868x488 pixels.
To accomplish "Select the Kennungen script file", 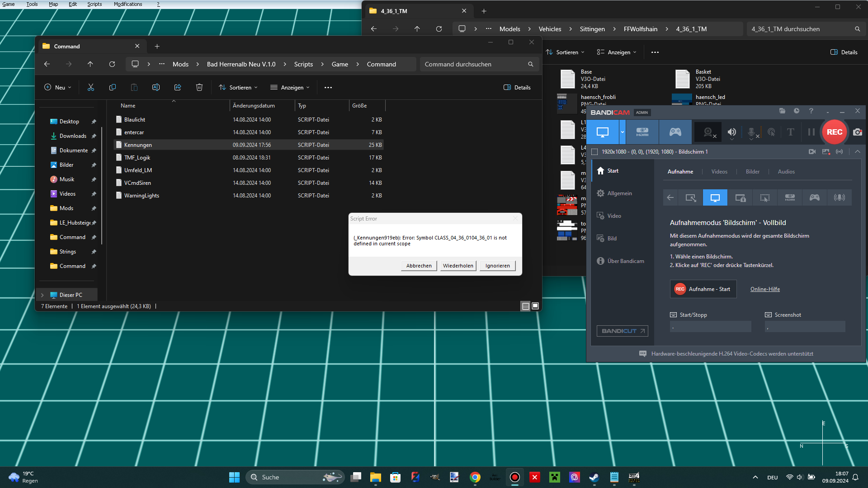I will coord(138,145).
